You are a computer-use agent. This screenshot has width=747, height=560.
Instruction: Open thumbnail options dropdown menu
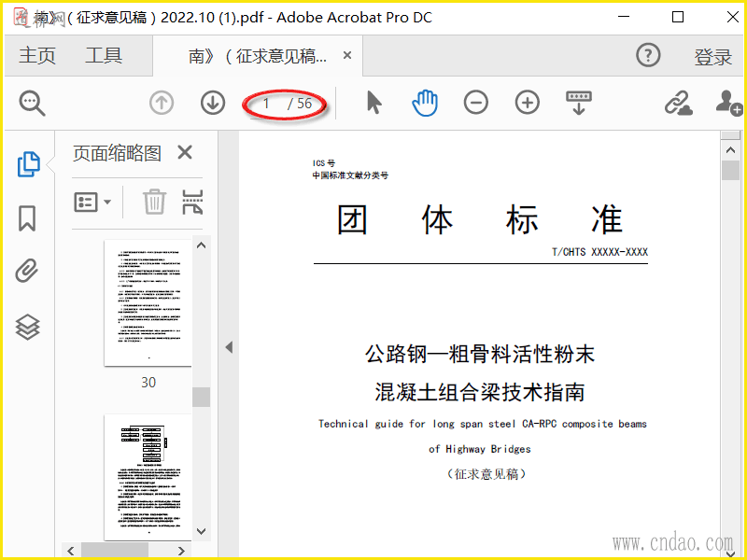92,202
